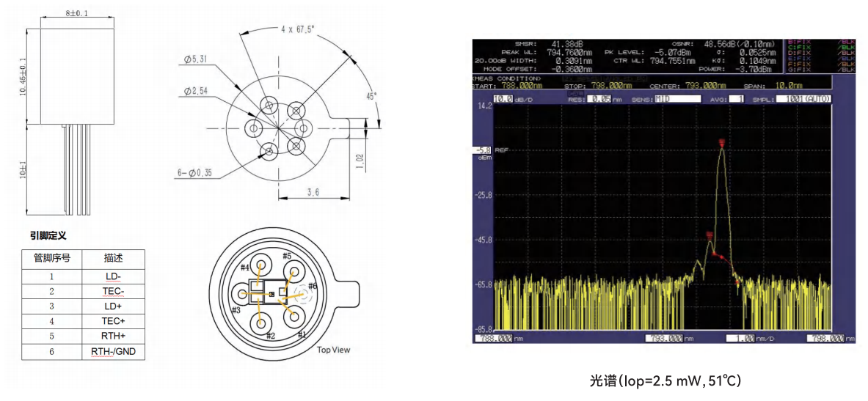Click pin #1 in the Top View diagram

[x=294, y=317]
